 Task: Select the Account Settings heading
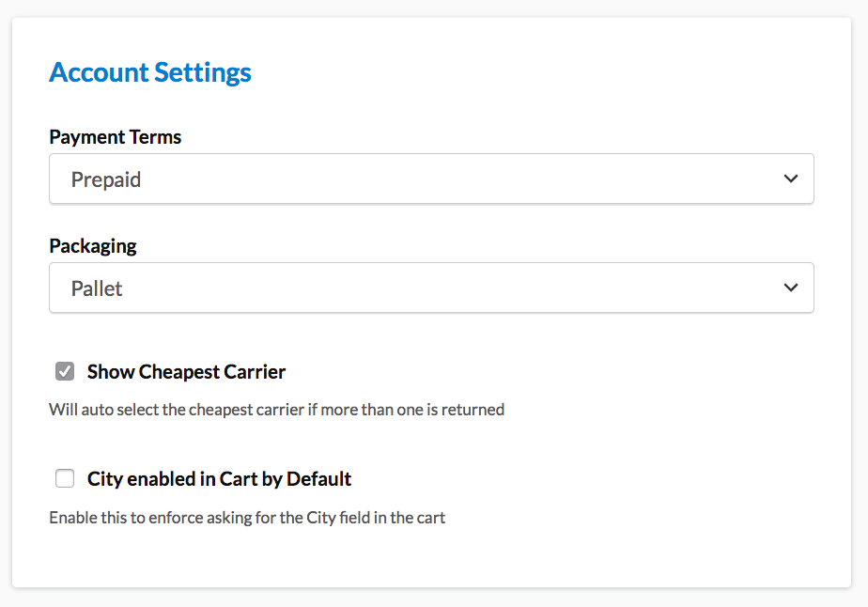150,72
